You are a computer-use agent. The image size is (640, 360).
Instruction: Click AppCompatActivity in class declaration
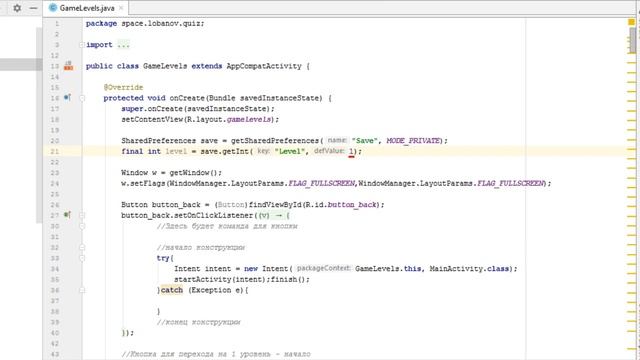click(264, 66)
